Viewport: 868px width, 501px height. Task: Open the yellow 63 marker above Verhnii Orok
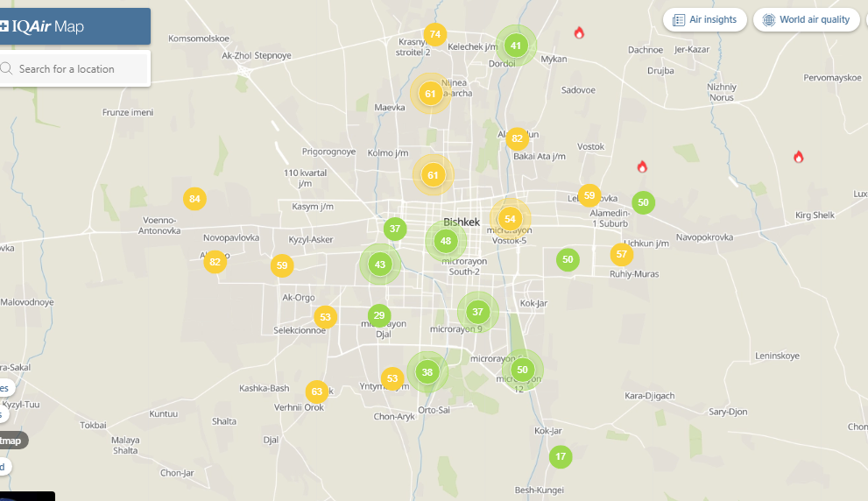pyautogui.click(x=317, y=392)
